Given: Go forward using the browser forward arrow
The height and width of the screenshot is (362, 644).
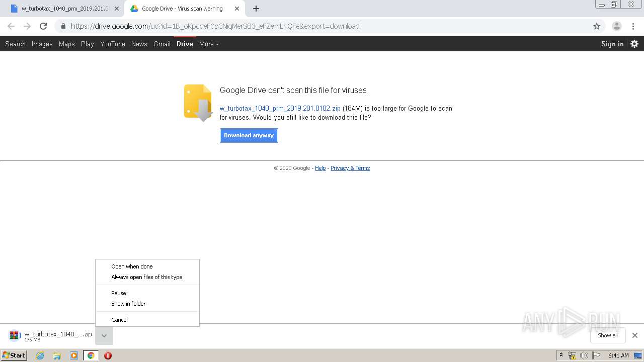Looking at the screenshot, I should coord(27,26).
